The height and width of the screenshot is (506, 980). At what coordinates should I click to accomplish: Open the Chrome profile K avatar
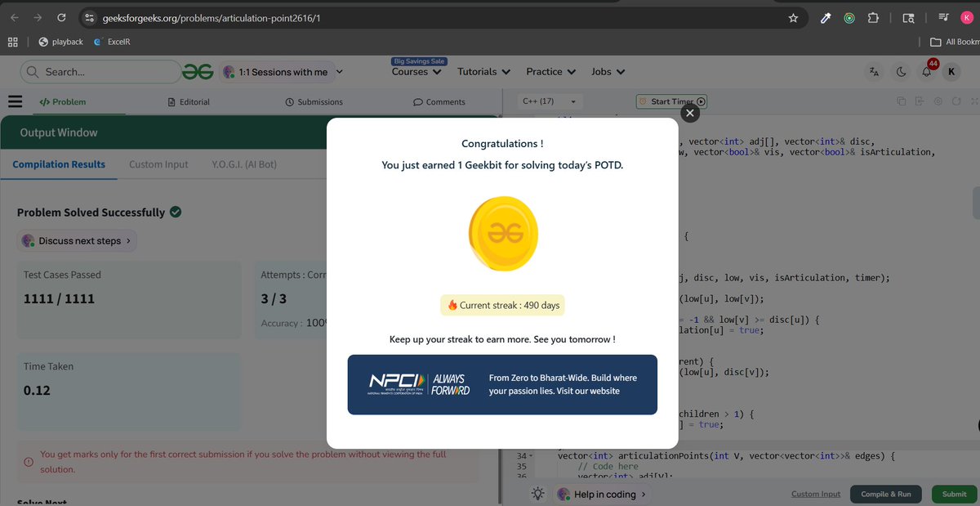pos(968,17)
